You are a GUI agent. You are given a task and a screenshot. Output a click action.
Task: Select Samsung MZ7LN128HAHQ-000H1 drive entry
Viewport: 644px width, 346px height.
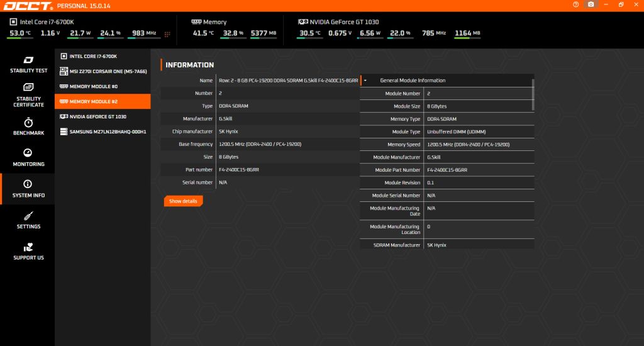pyautogui.click(x=103, y=132)
